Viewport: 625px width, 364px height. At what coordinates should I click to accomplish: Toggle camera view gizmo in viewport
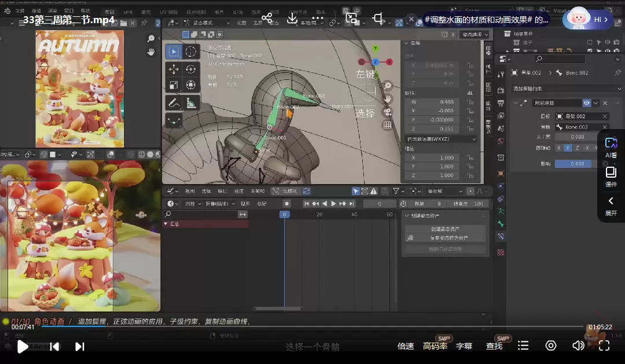[387, 112]
